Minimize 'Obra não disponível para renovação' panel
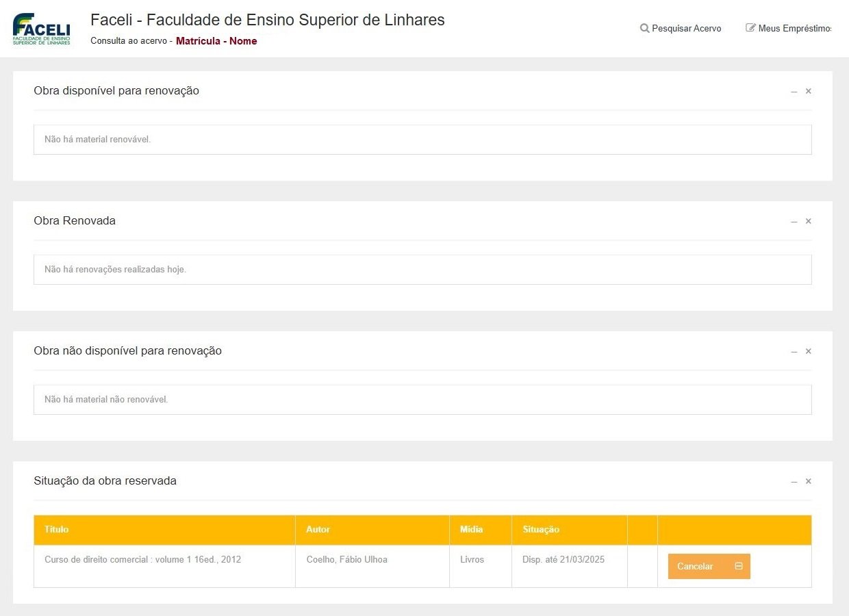This screenshot has width=849, height=616. click(794, 352)
